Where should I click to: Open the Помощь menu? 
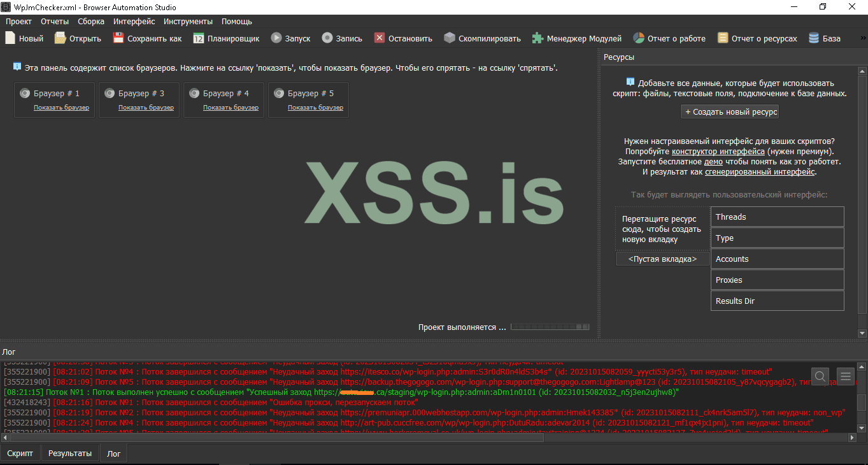(x=237, y=21)
